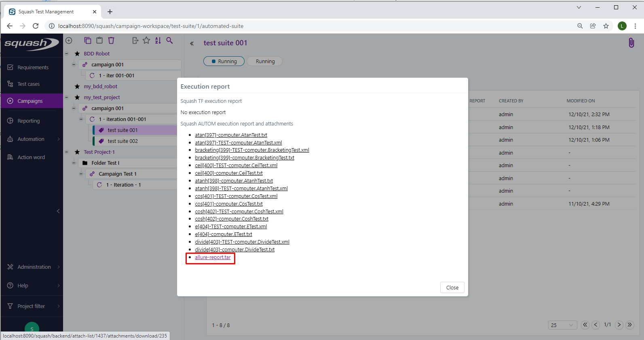644x340 pixels.
Task: Click the sort A-Z icon
Action: tap(158, 40)
